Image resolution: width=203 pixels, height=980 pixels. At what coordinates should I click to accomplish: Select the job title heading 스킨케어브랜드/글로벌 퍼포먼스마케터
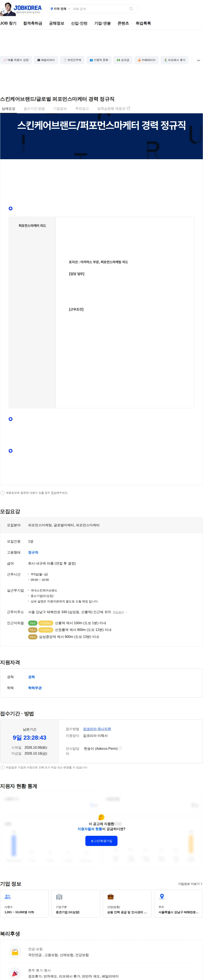(x=57, y=99)
